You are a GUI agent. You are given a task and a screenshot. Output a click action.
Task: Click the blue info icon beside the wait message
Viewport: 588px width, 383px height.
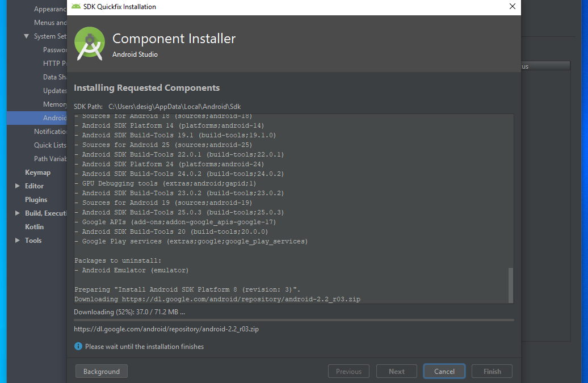[x=78, y=346]
